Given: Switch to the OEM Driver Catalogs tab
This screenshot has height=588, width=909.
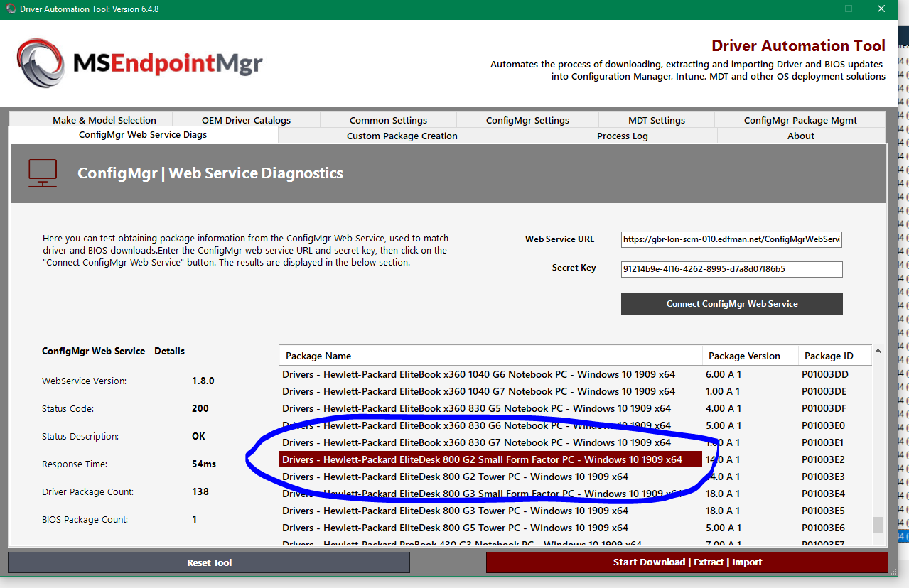Looking at the screenshot, I should click(x=246, y=120).
